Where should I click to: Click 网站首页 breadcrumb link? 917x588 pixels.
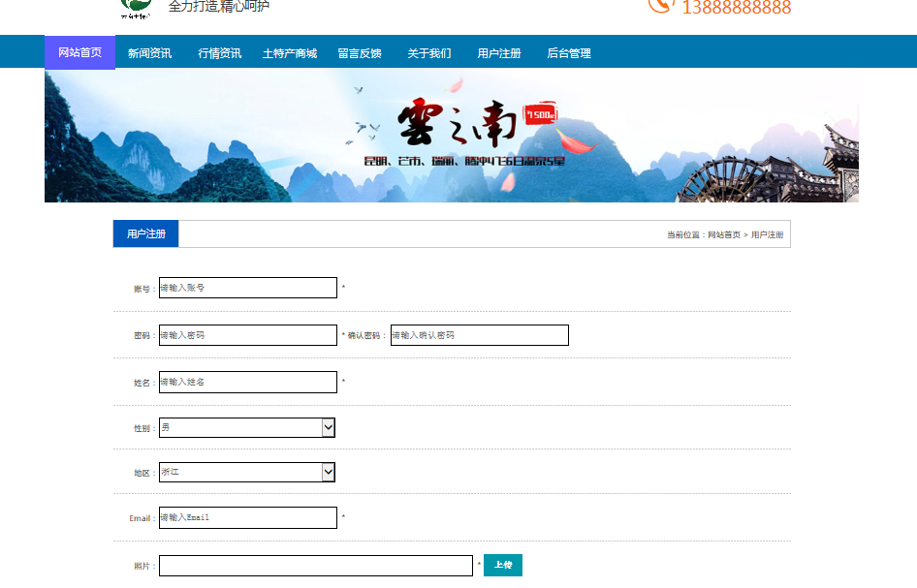tap(723, 235)
